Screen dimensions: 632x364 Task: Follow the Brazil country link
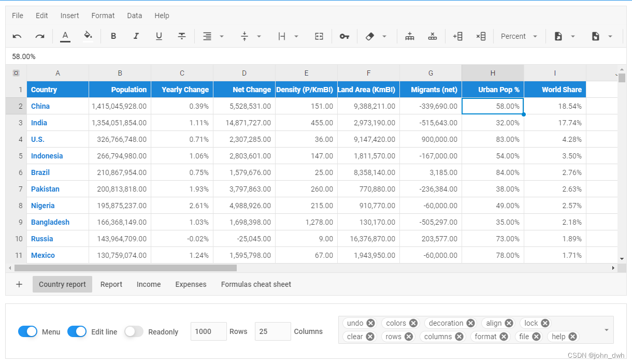(x=40, y=172)
